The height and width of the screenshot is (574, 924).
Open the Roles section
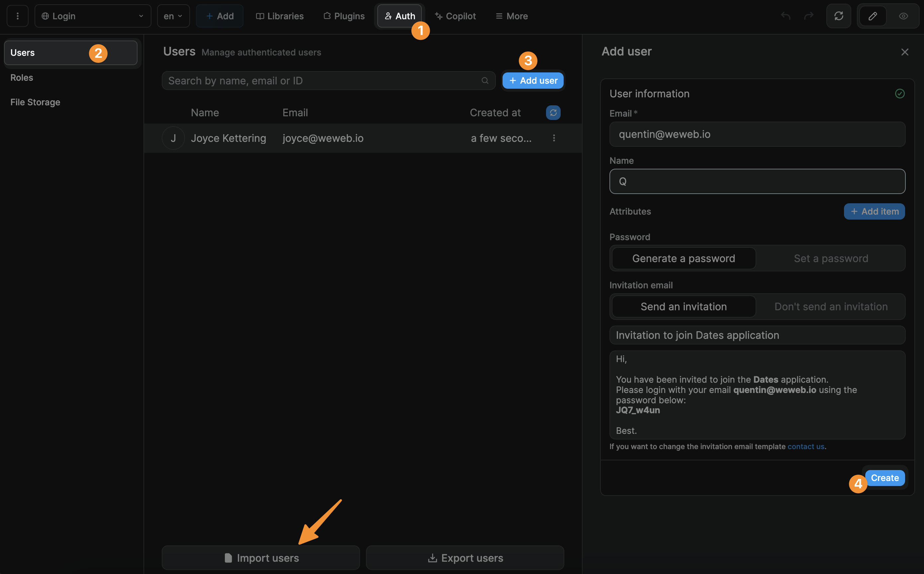[22, 77]
